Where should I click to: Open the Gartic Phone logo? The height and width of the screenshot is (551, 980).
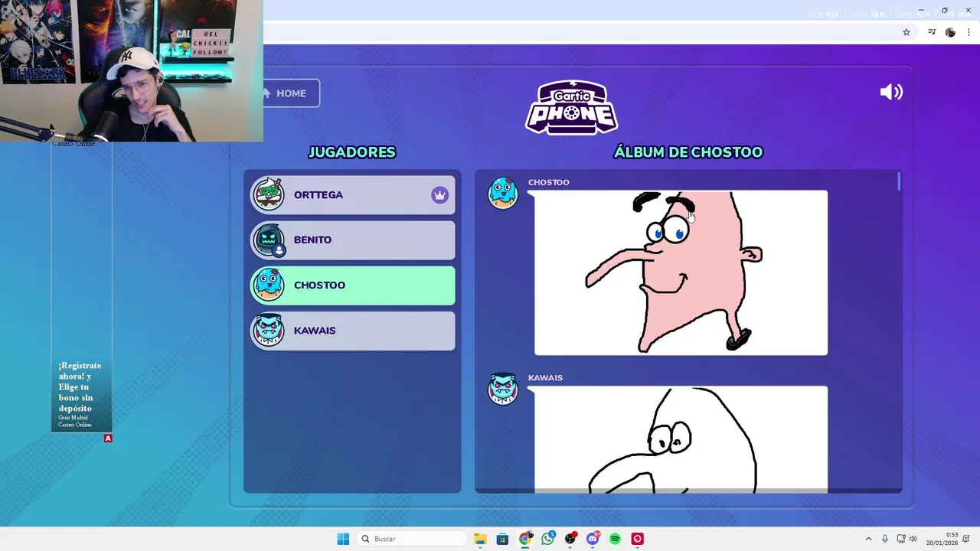572,108
